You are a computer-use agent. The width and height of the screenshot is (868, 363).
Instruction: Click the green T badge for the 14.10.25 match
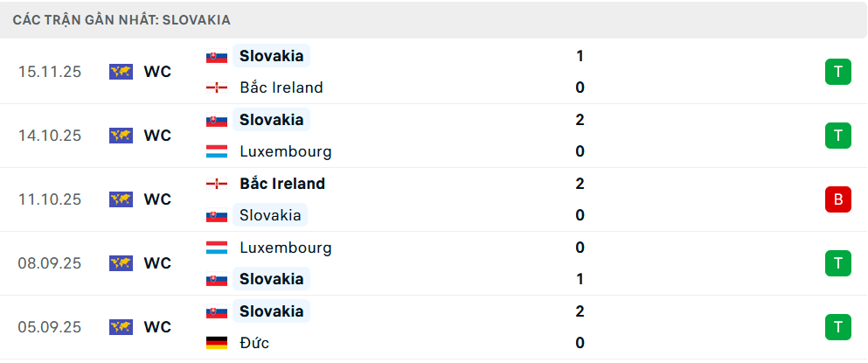click(837, 136)
